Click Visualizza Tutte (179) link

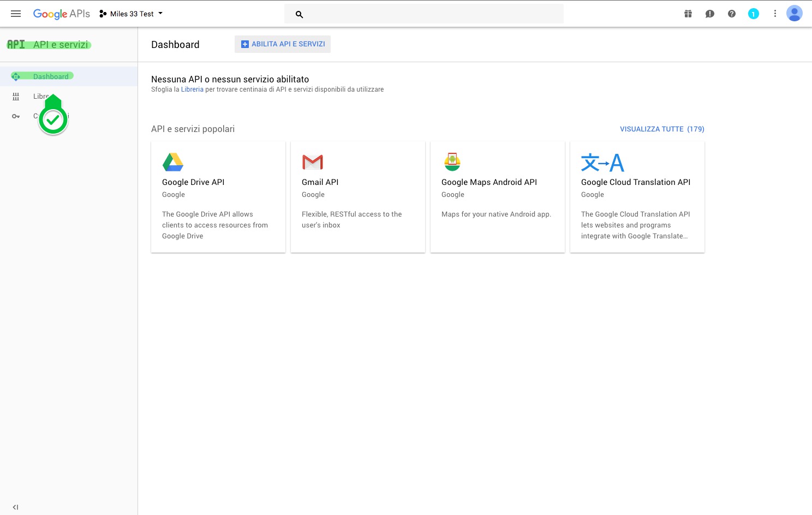pos(661,129)
